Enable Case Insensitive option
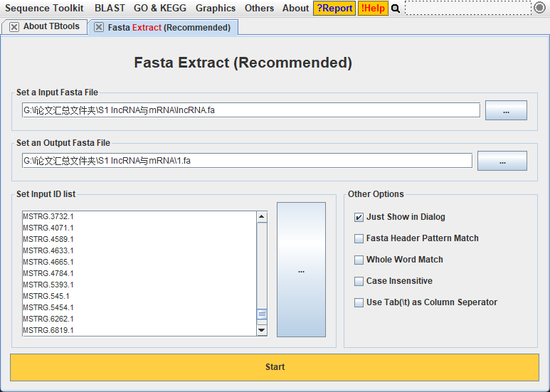Viewport: 550px width, 392px height. (x=359, y=282)
